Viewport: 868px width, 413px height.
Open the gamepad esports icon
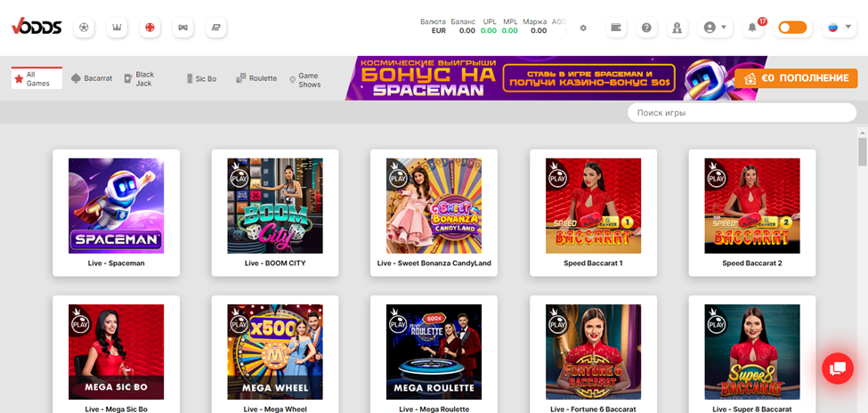tap(183, 28)
